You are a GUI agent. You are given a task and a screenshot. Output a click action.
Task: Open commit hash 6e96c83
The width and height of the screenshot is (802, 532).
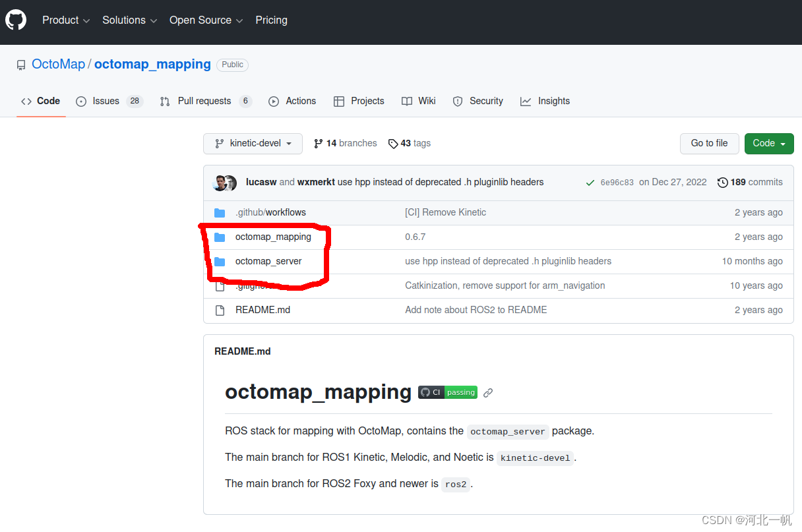[x=617, y=183]
